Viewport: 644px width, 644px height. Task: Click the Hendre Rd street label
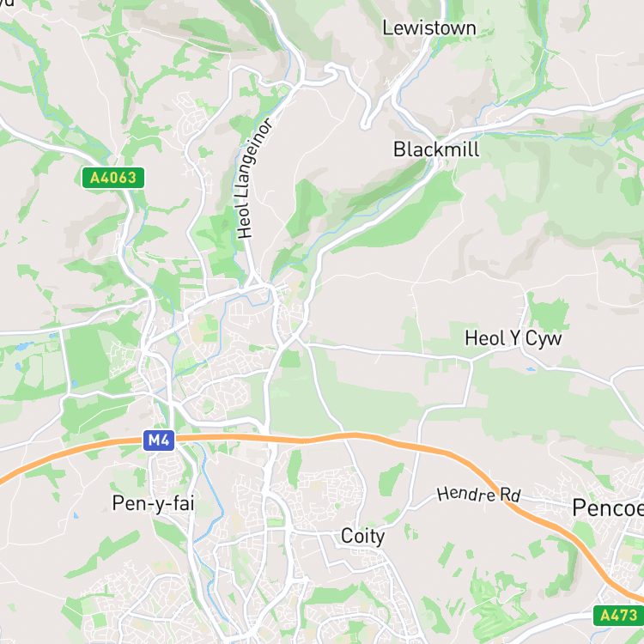[x=478, y=494]
